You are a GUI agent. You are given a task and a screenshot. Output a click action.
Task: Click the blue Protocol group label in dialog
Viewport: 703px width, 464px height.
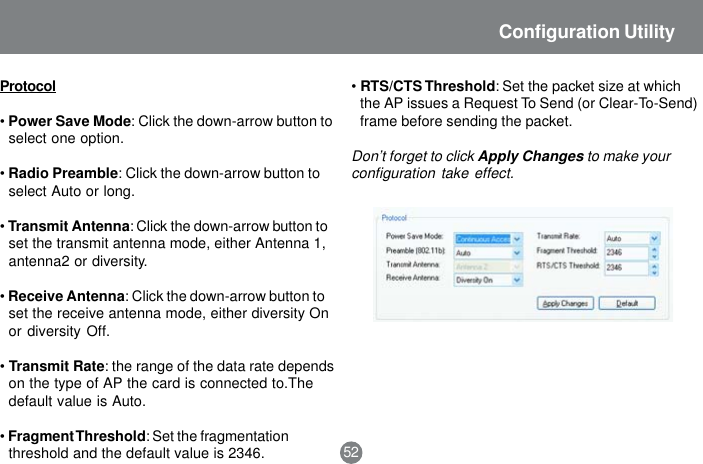click(394, 218)
